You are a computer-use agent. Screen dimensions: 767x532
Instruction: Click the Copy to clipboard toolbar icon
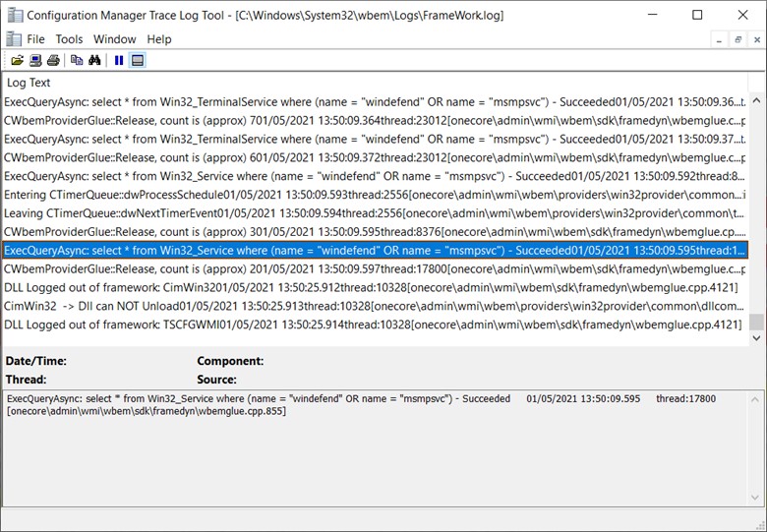(x=77, y=60)
